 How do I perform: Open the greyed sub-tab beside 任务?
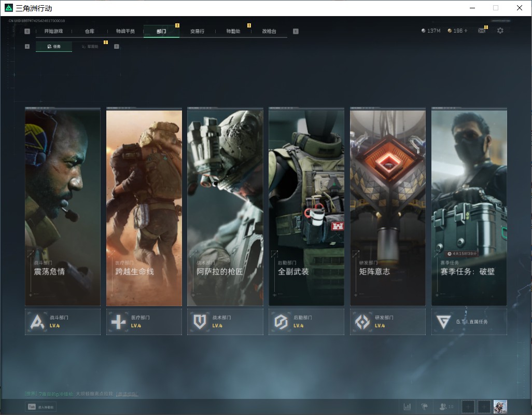(x=90, y=47)
